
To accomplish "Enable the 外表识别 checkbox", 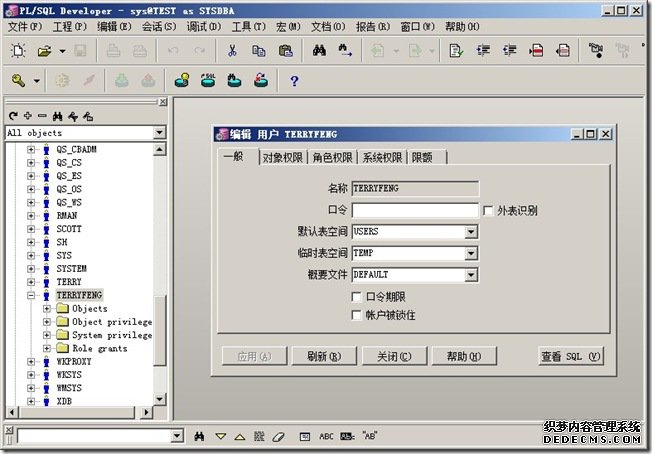I will tap(488, 210).
